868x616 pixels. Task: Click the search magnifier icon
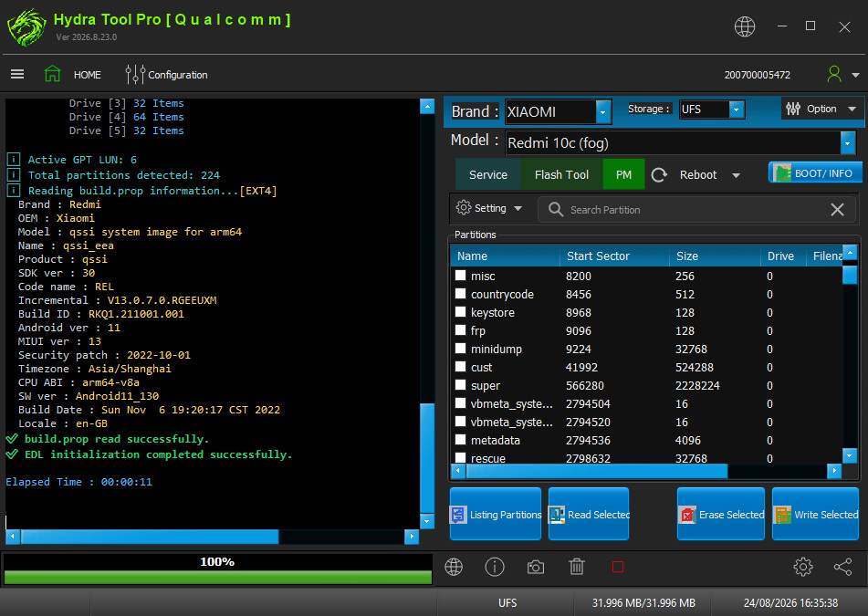coord(555,209)
